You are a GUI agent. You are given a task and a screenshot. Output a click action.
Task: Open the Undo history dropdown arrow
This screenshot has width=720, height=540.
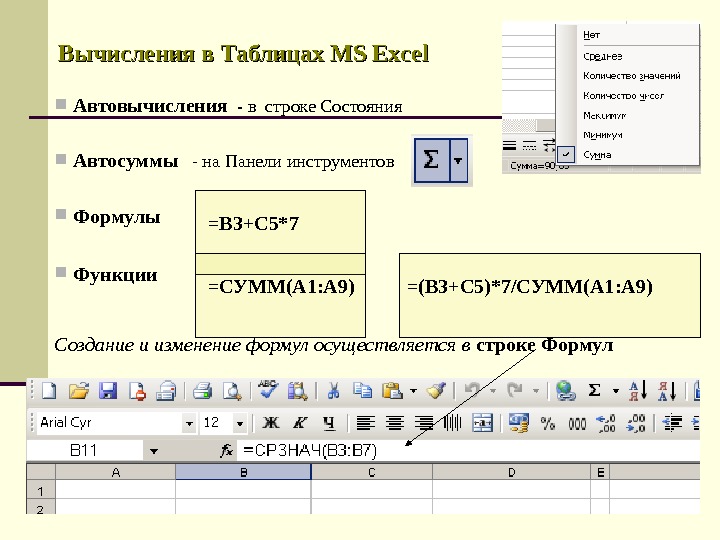tap(493, 392)
